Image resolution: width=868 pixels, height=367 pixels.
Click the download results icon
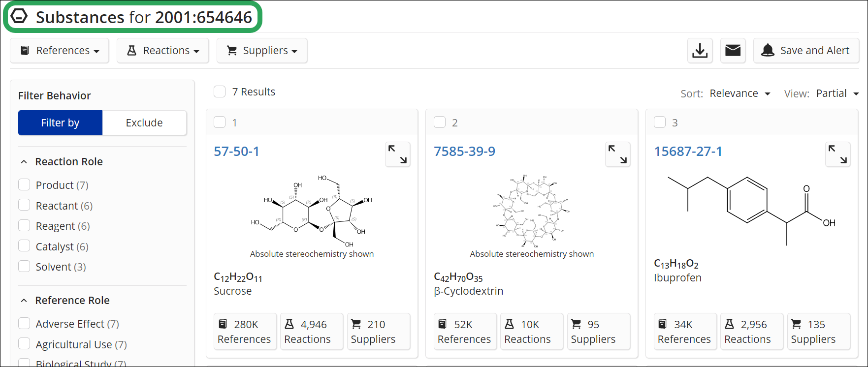pos(700,51)
